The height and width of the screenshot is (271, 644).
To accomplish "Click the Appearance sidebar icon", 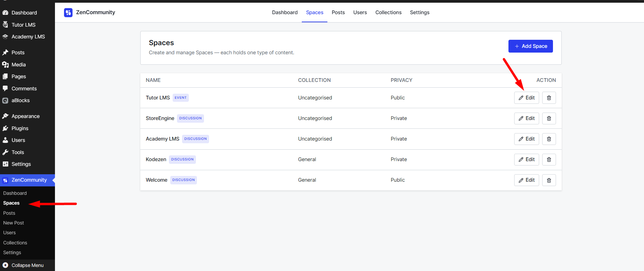I will pyautogui.click(x=5, y=116).
